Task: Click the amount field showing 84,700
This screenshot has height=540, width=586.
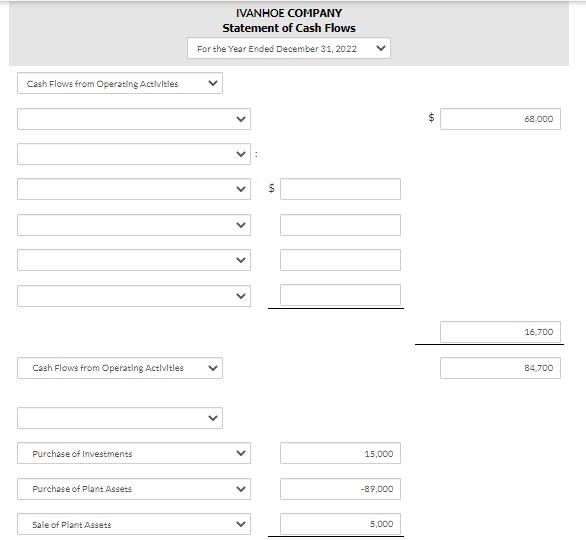Action: pos(500,368)
